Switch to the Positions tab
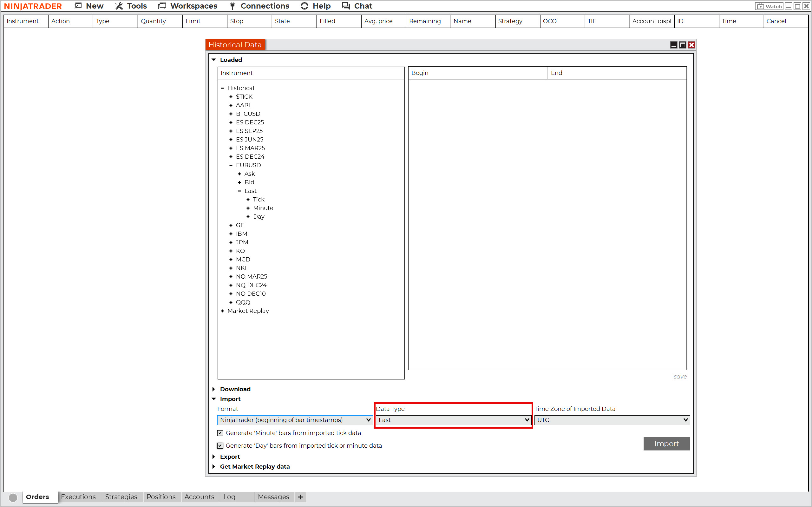812x507 pixels. (161, 497)
